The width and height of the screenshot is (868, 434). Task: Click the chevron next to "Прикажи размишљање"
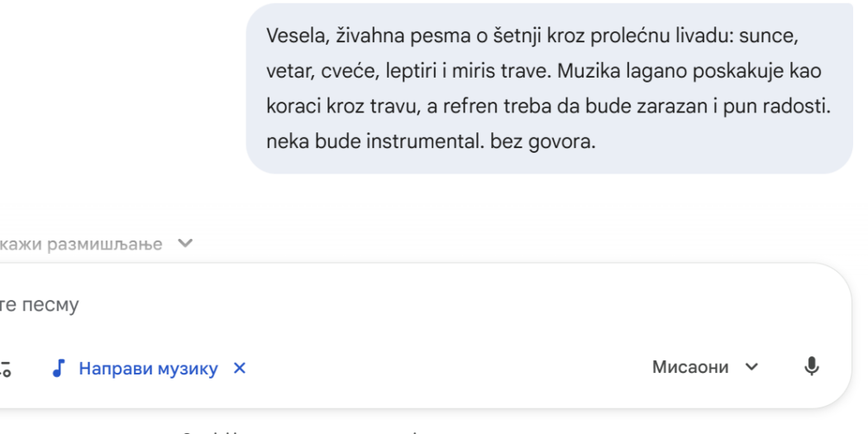pos(184,244)
